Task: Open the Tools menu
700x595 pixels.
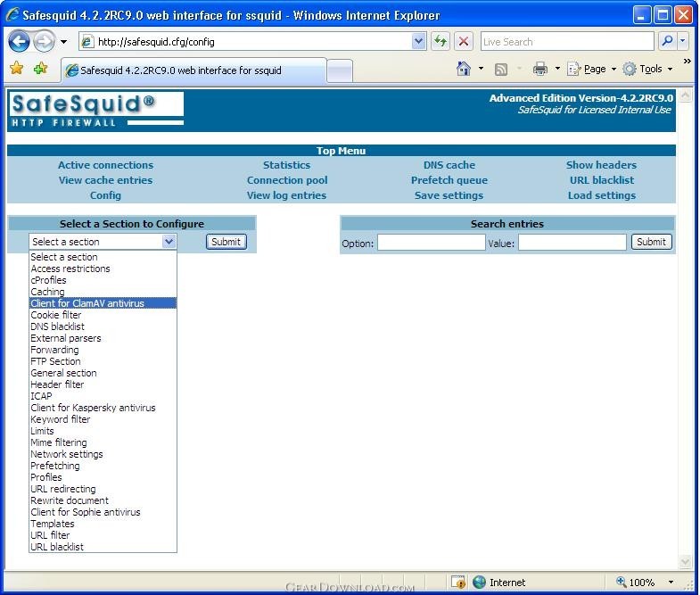Action: [647, 69]
